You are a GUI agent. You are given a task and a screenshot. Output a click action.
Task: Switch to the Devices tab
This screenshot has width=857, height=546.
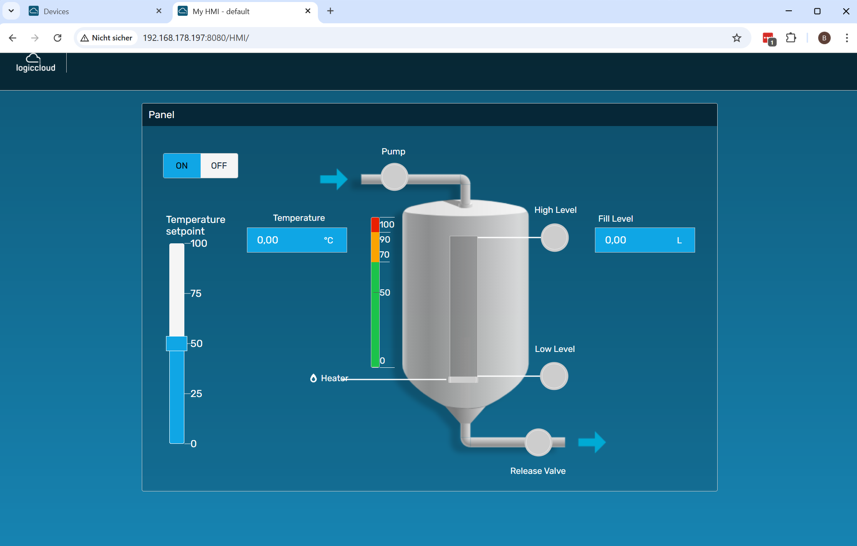coord(96,11)
